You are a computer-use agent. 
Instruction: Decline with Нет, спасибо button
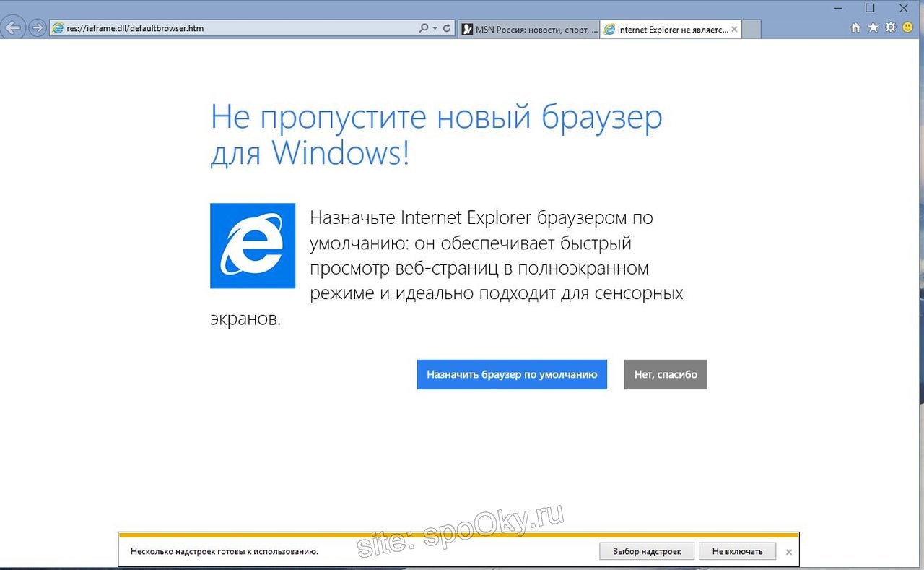point(666,374)
